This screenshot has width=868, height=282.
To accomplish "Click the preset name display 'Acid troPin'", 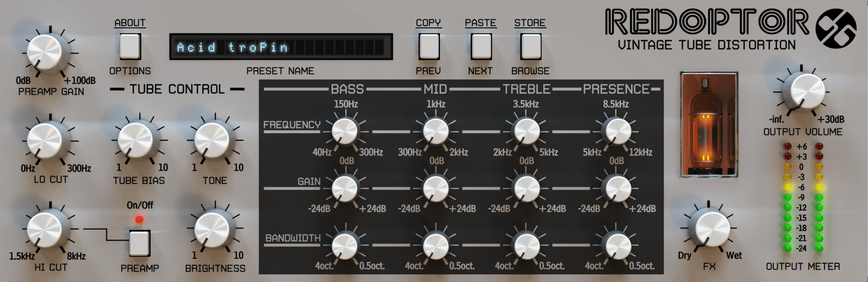I will point(281,47).
